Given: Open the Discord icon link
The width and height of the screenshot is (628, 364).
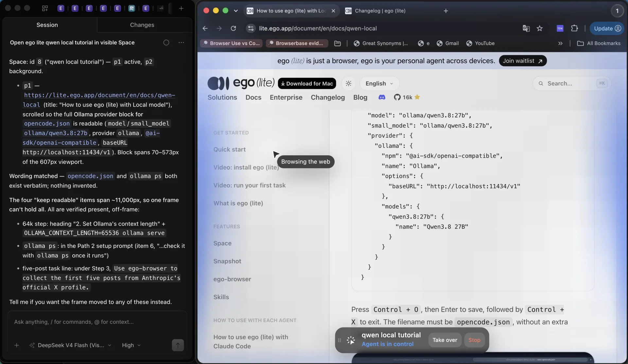Looking at the screenshot, I should pos(382,97).
